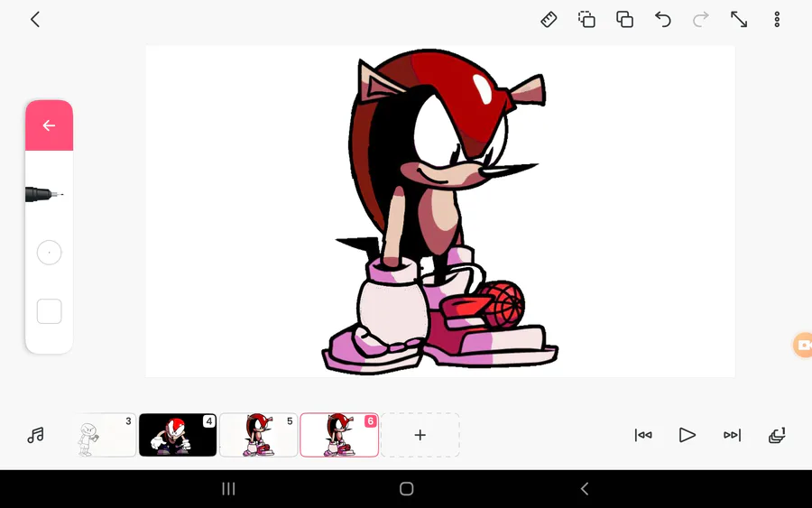
Task: Open the ruler tool
Action: tap(549, 20)
